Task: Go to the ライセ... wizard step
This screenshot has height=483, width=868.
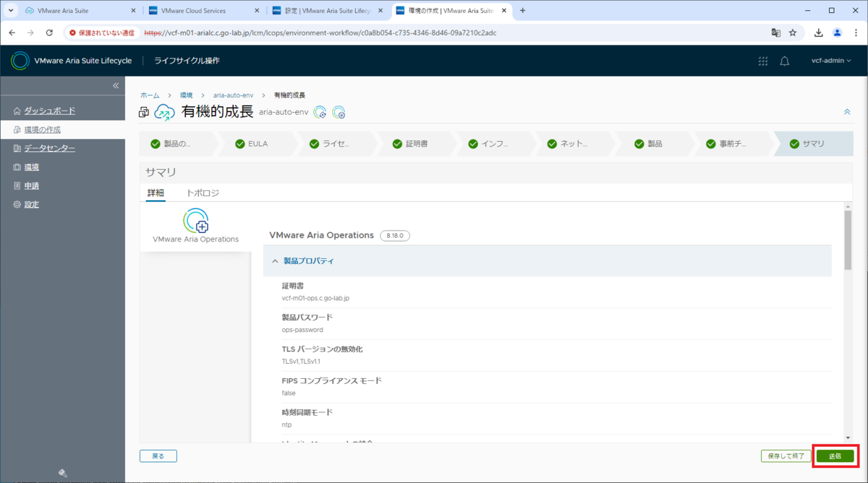Action: [x=337, y=144]
